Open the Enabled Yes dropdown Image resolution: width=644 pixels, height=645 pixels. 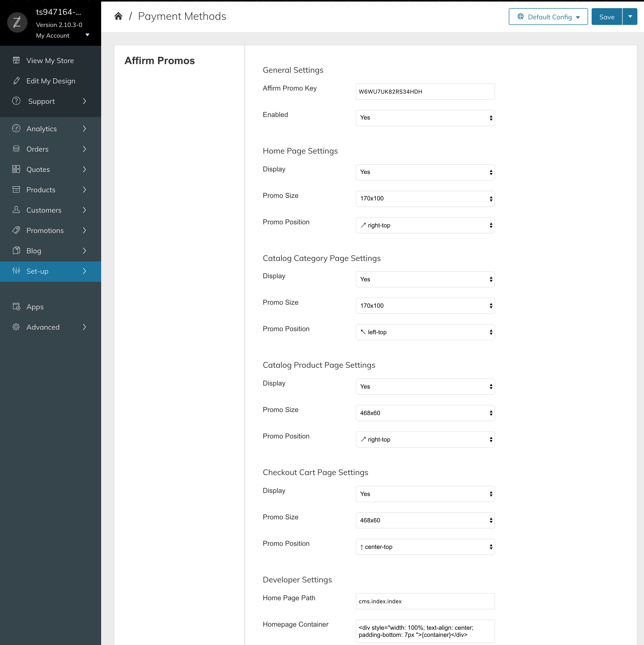pyautogui.click(x=425, y=118)
